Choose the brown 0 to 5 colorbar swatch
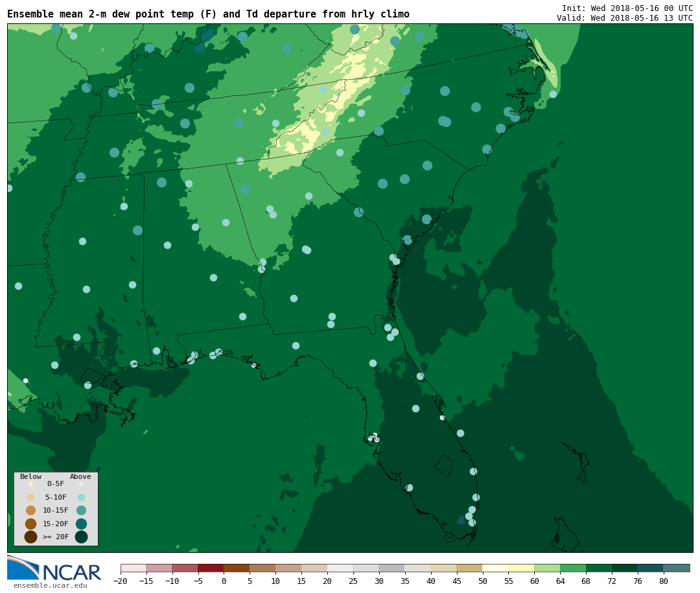 (237, 568)
